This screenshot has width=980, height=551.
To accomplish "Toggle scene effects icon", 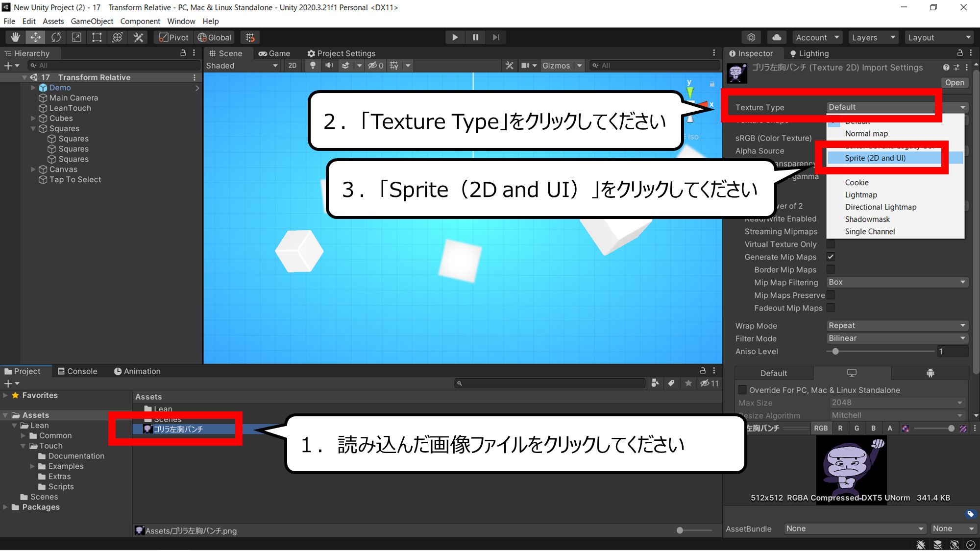I will coord(345,65).
